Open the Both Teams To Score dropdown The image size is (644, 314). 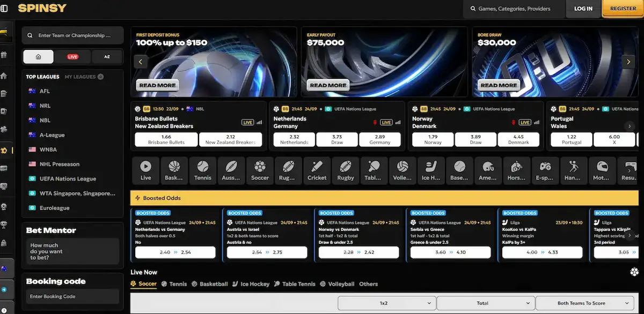click(x=584, y=303)
